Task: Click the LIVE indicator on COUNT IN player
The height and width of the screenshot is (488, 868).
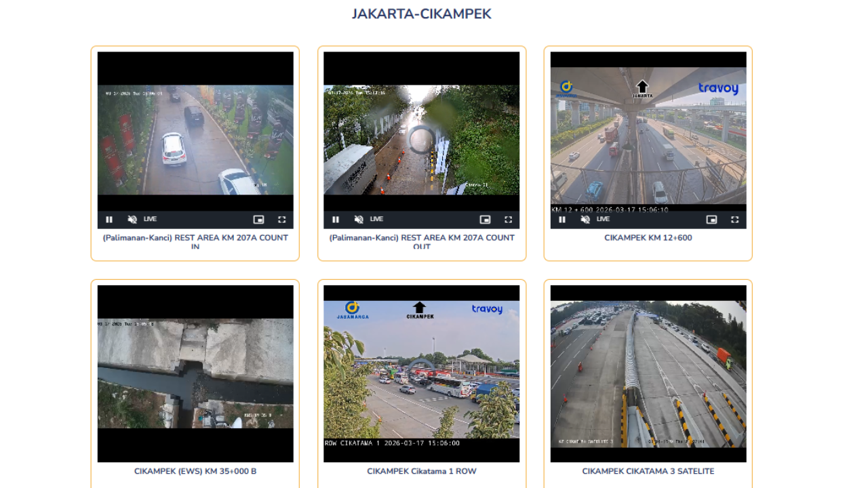Action: point(149,219)
